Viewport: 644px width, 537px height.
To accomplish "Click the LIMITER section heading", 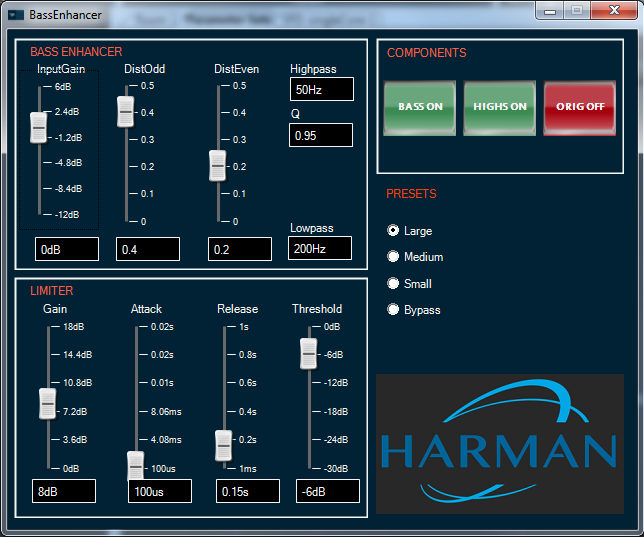I will (x=52, y=291).
